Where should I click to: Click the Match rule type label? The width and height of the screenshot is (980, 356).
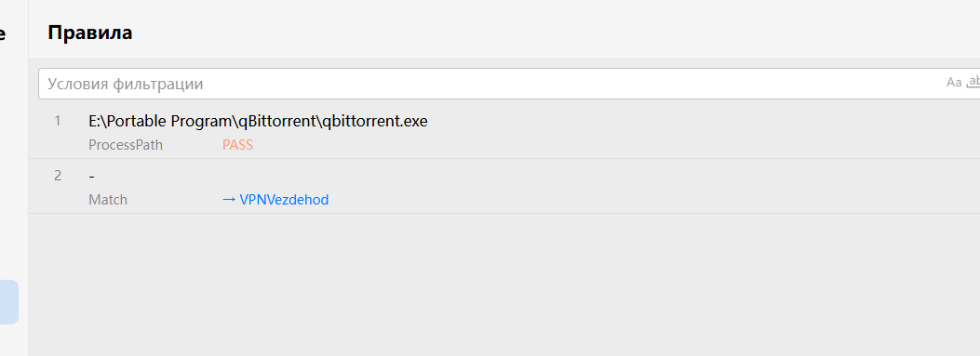tap(108, 200)
